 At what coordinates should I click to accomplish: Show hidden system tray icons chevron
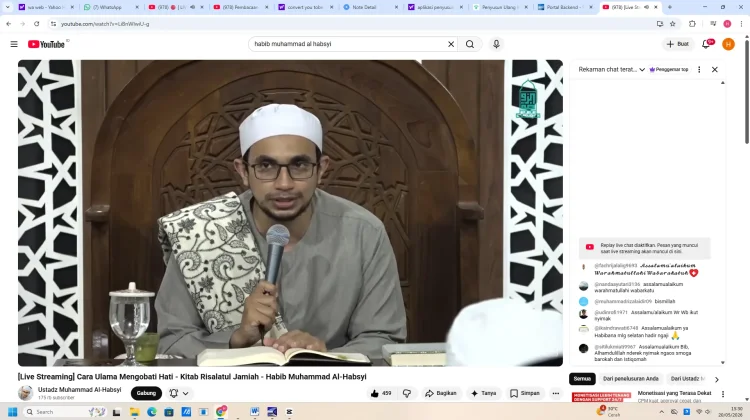pos(662,412)
